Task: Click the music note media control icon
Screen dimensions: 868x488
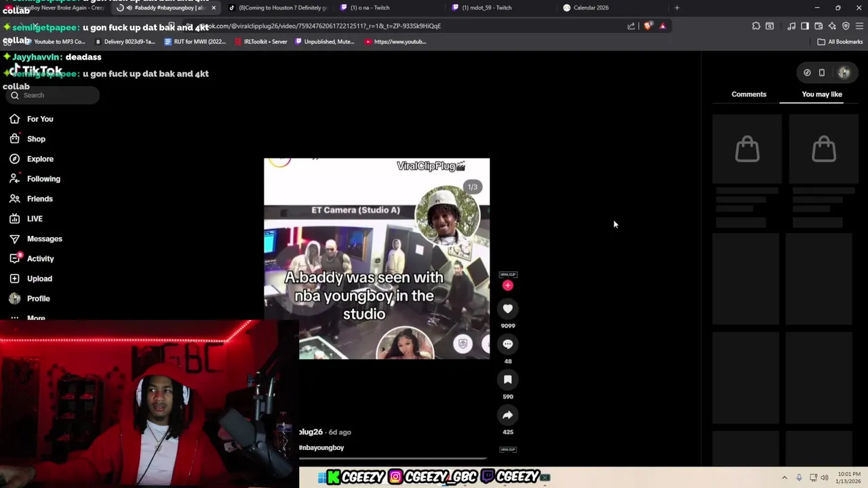Action: 791,26
